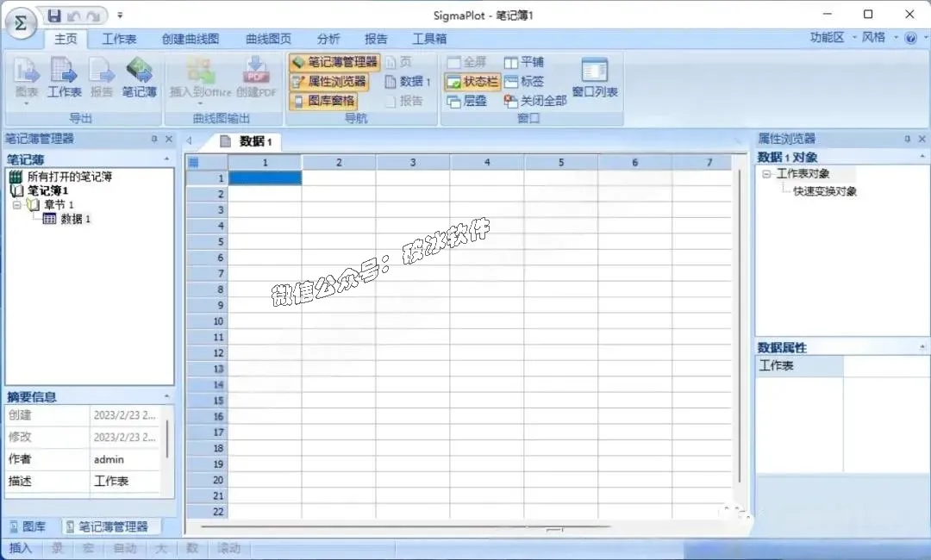Screen dimensions: 931x560
Task: Switch to 图库 bottom tab
Action: (x=28, y=526)
